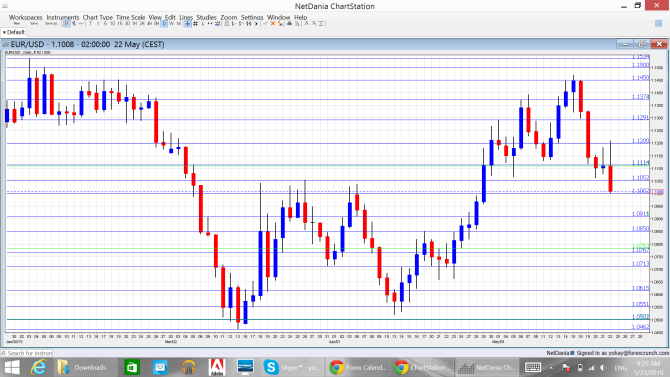
Task: Click the orange X delete icon
Action: pyautogui.click(x=273, y=24)
